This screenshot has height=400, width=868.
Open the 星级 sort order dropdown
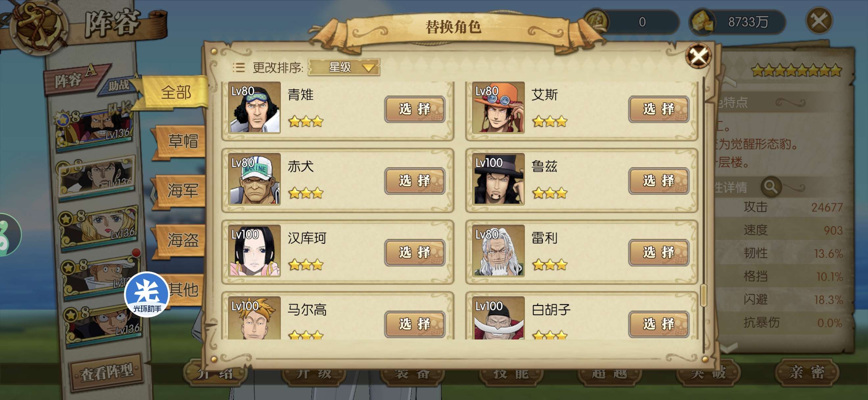tap(344, 67)
